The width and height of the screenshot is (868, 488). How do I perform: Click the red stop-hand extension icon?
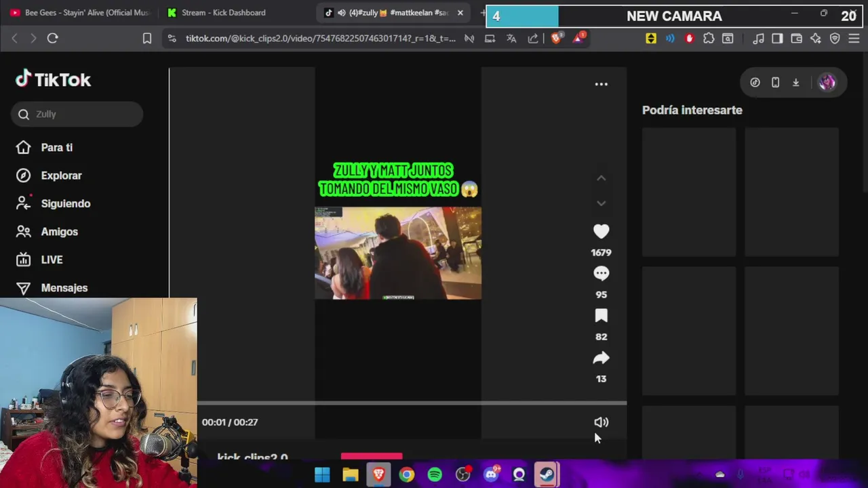(x=690, y=39)
